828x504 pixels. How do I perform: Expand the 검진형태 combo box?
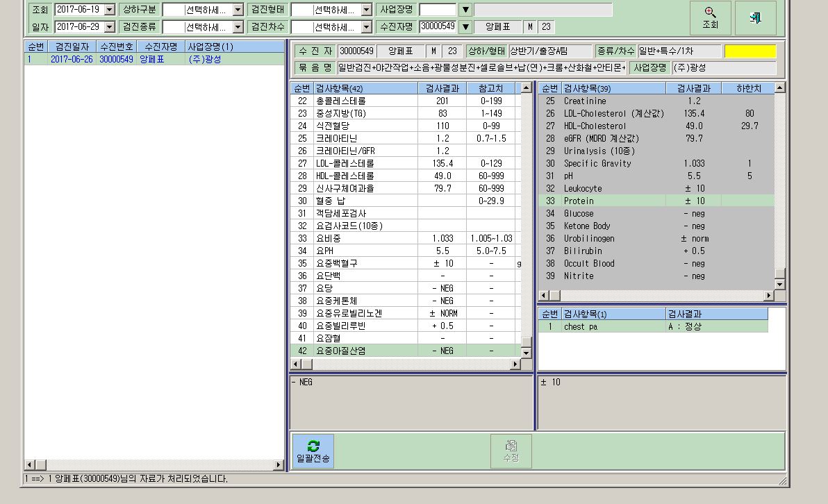point(367,10)
